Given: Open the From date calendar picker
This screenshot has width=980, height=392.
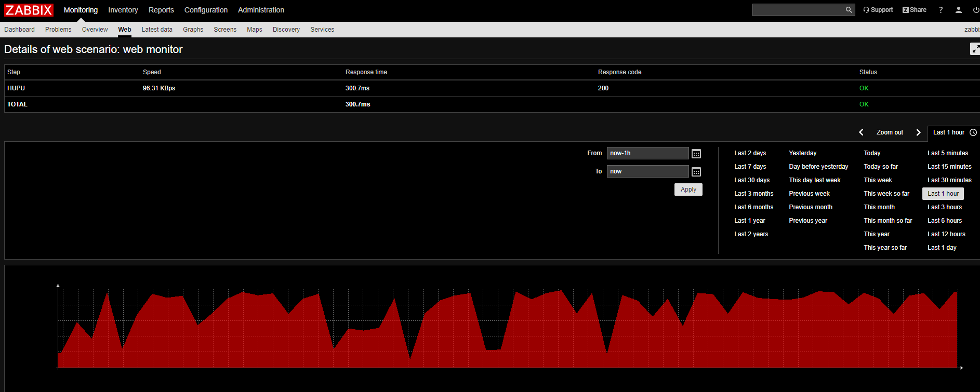Looking at the screenshot, I should [696, 154].
